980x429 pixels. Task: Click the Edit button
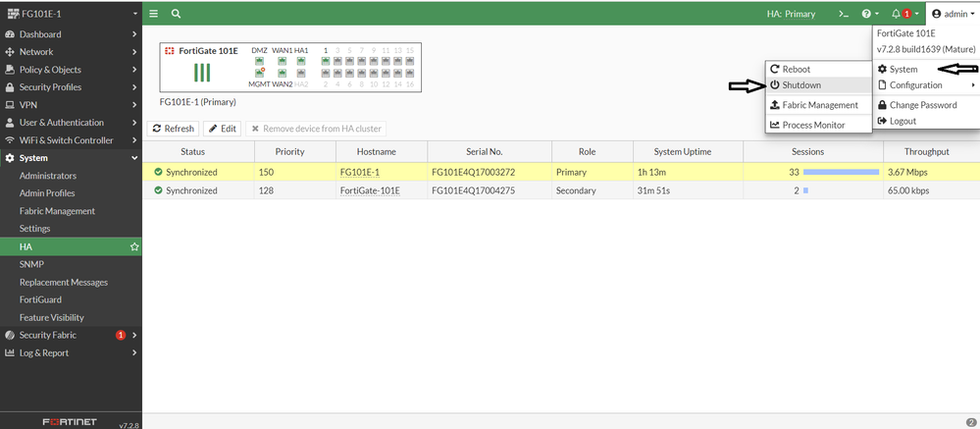223,129
